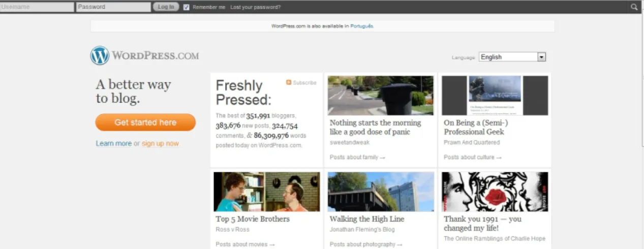Open the Walking the High Line post title
644x249 pixels.
[x=367, y=219]
